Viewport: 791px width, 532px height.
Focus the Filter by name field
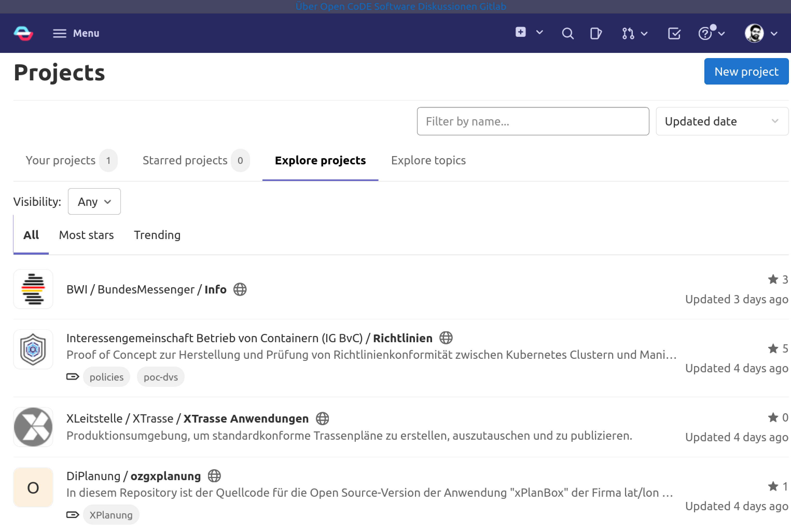[x=533, y=121]
